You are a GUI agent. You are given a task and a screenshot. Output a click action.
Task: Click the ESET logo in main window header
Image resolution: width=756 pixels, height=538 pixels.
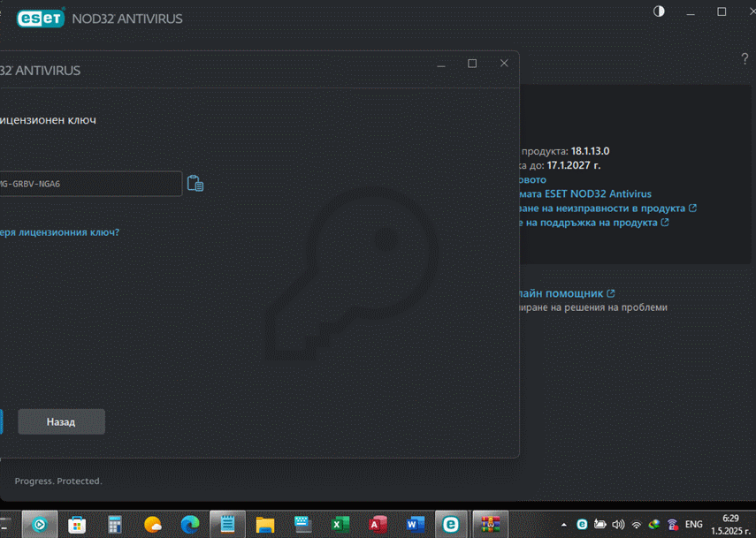pos(41,19)
